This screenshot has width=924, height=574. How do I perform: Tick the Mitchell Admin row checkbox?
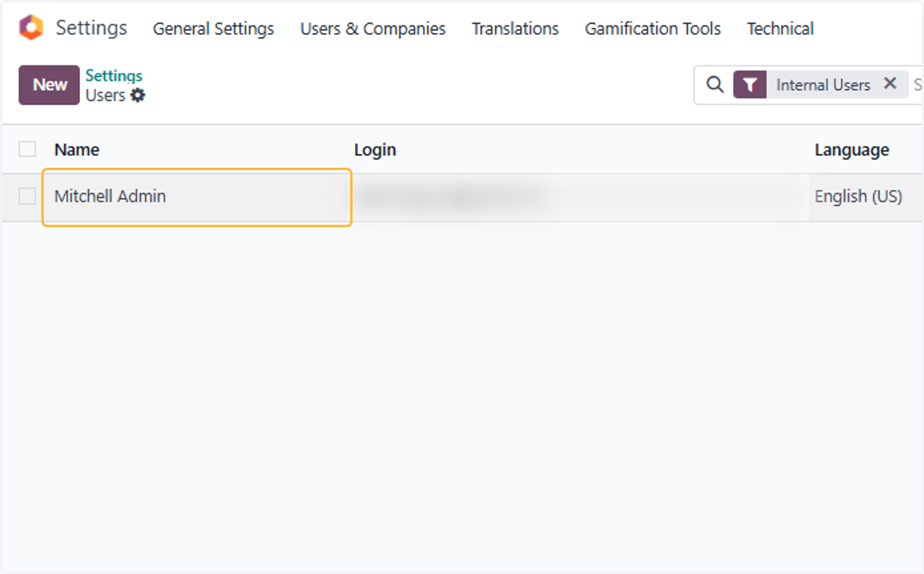coord(28,196)
